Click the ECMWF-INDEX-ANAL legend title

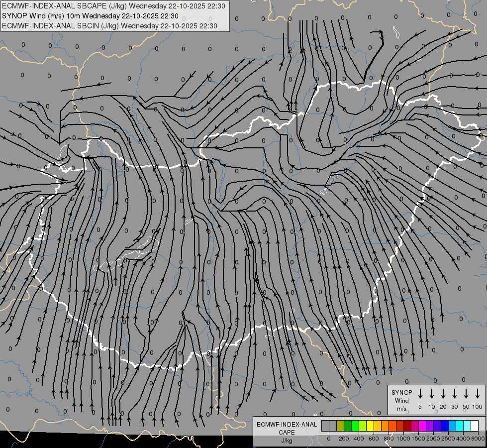[x=287, y=425]
